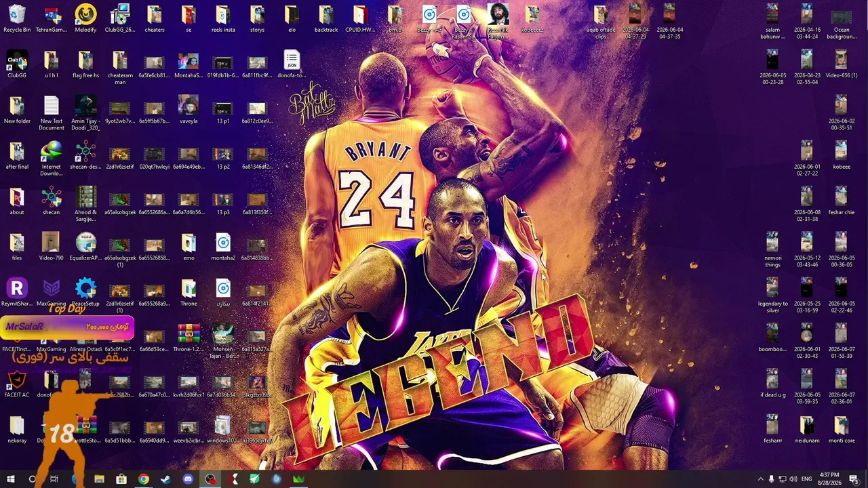Open the ReymitShar... purple R shortcut
The width and height of the screenshot is (868, 488).
[x=17, y=291]
